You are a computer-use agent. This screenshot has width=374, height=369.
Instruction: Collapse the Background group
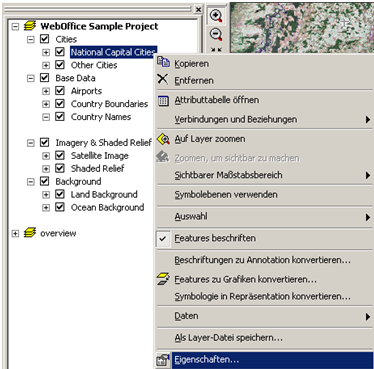[31, 182]
